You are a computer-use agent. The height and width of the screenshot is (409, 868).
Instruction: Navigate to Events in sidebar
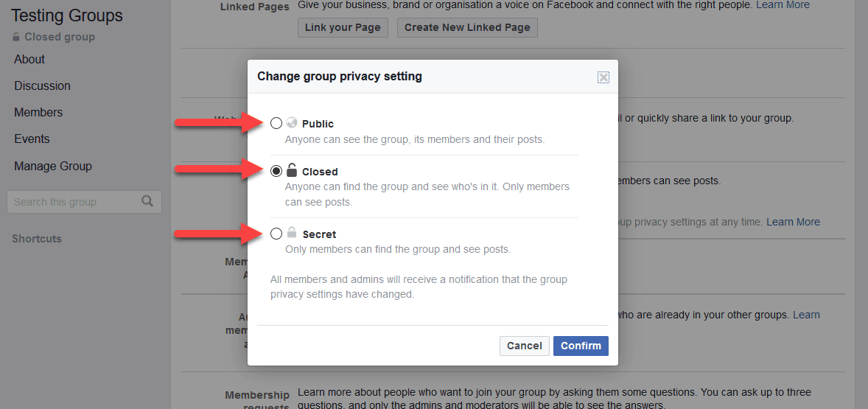pyautogui.click(x=32, y=139)
